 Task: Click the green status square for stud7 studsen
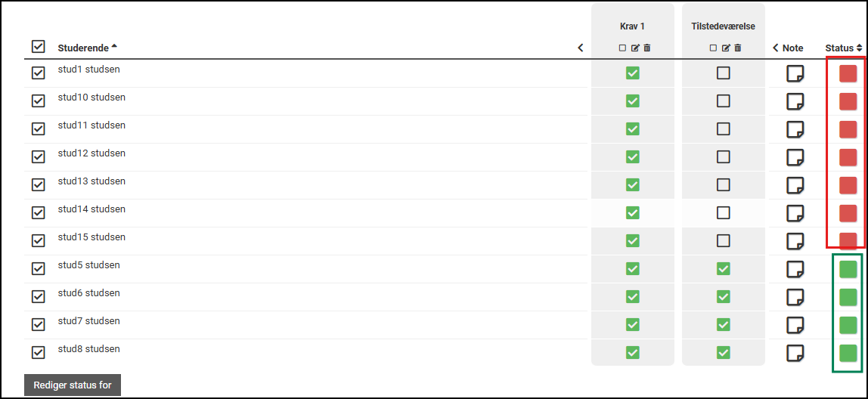(848, 325)
